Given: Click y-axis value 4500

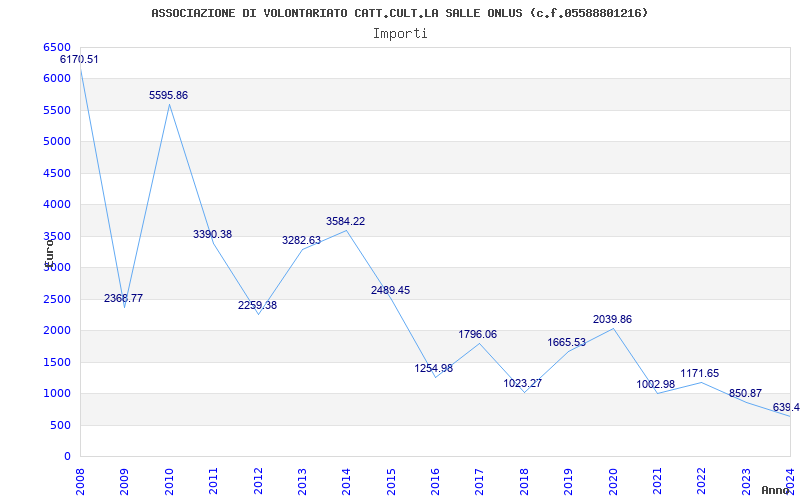Looking at the screenshot, I should coord(57,173).
